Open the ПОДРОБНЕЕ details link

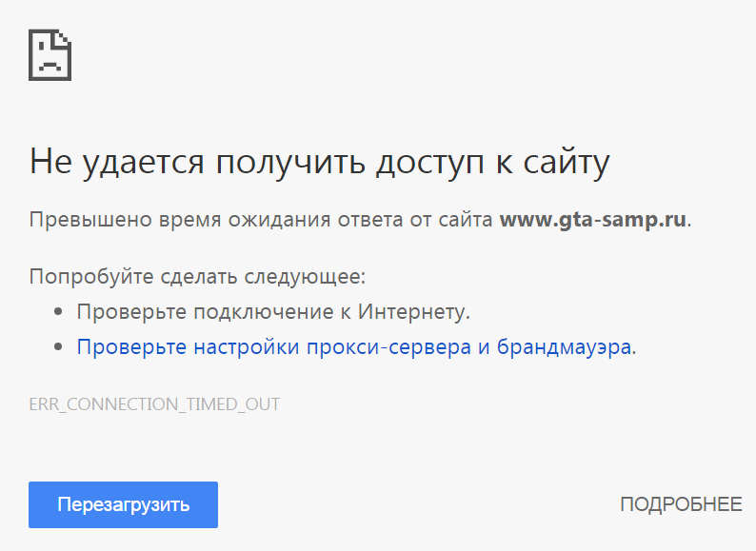pos(680,504)
